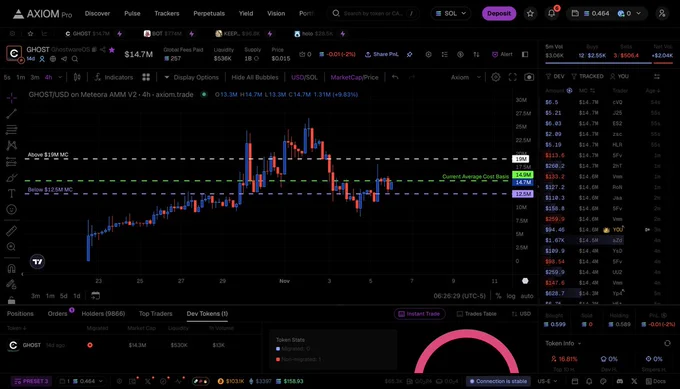
Task: Open the US-E region dropdown
Action: pyautogui.click(x=547, y=381)
